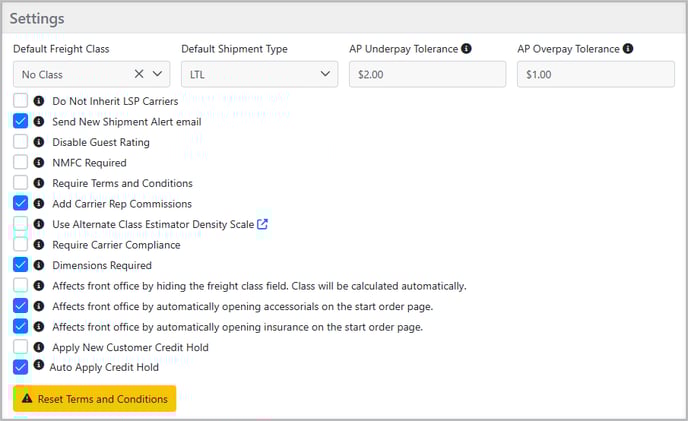Open the Default Shipment Type dropdown
The height and width of the screenshot is (421, 688).
(259, 74)
